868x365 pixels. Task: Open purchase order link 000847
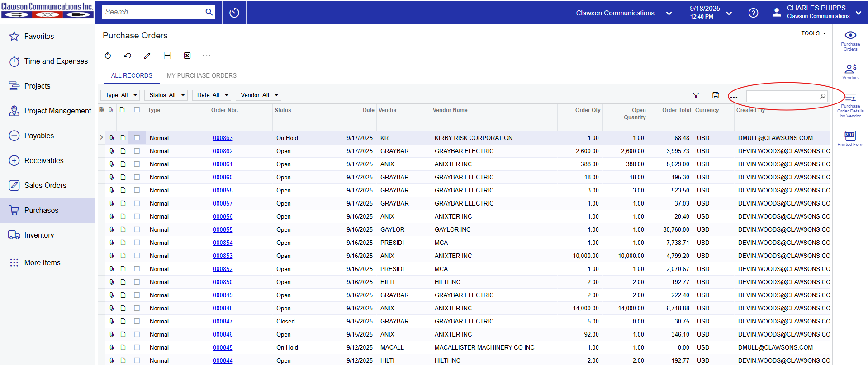pyautogui.click(x=223, y=321)
